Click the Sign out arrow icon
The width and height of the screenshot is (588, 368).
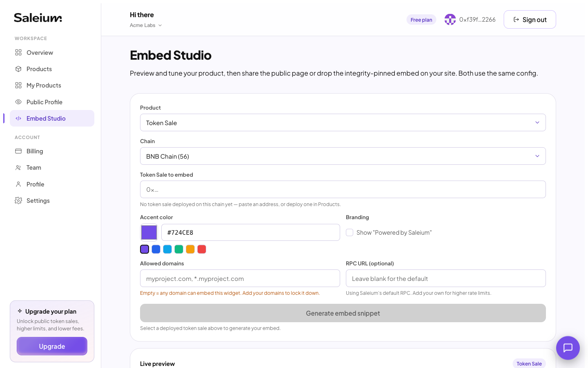516,20
